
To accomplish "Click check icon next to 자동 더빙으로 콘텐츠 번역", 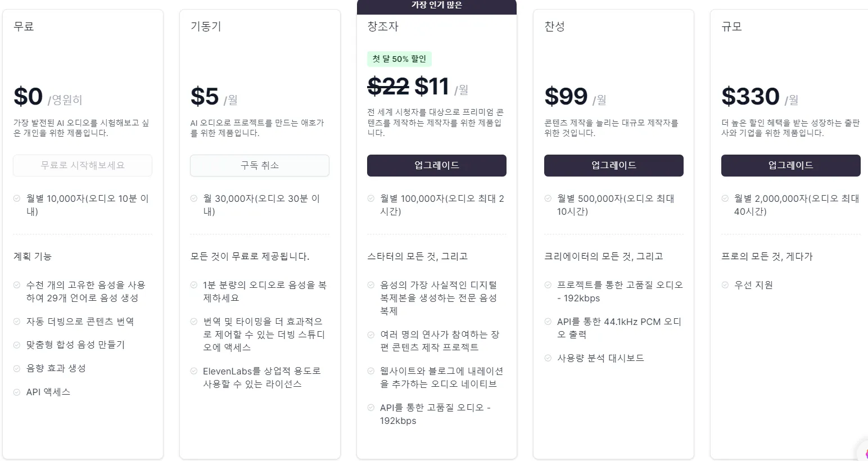I will point(17,322).
